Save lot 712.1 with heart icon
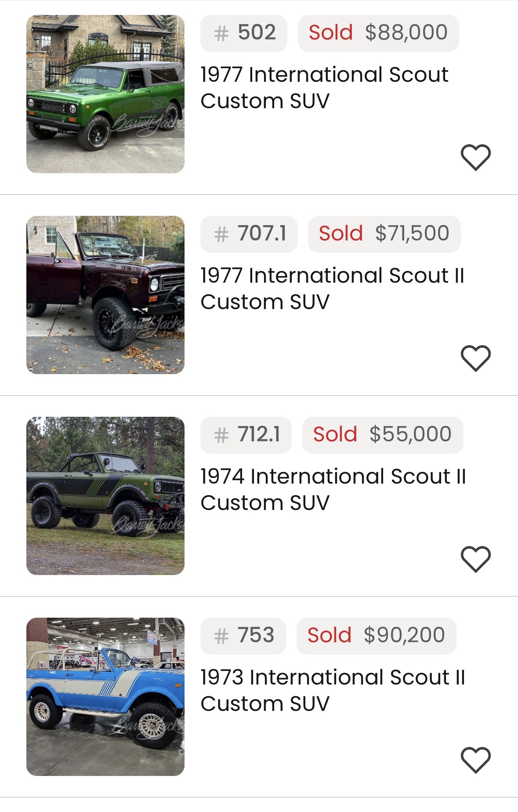Image resolution: width=518 pixels, height=812 pixels. 475,559
